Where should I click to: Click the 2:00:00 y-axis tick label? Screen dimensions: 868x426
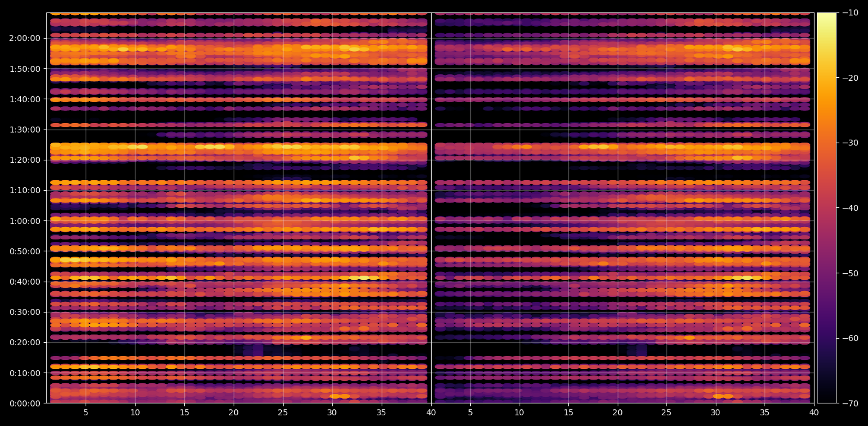(x=25, y=38)
